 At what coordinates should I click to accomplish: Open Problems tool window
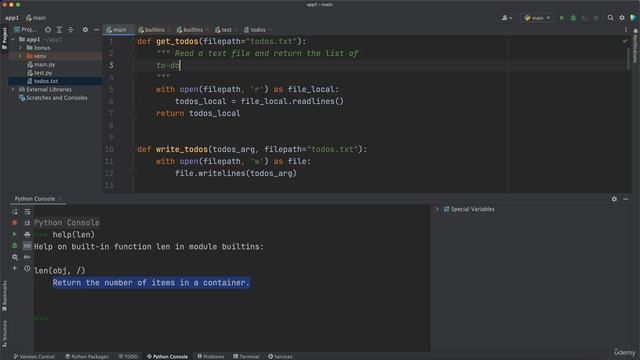coord(211,356)
